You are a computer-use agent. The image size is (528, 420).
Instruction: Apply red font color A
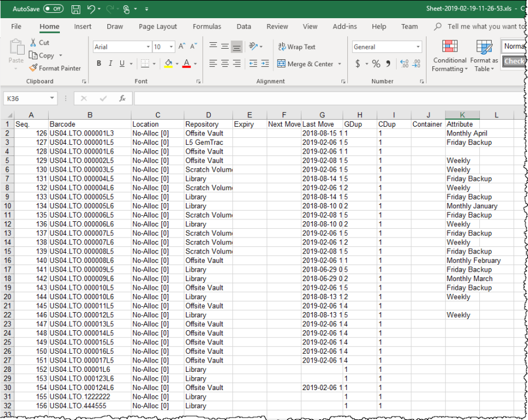(x=187, y=63)
